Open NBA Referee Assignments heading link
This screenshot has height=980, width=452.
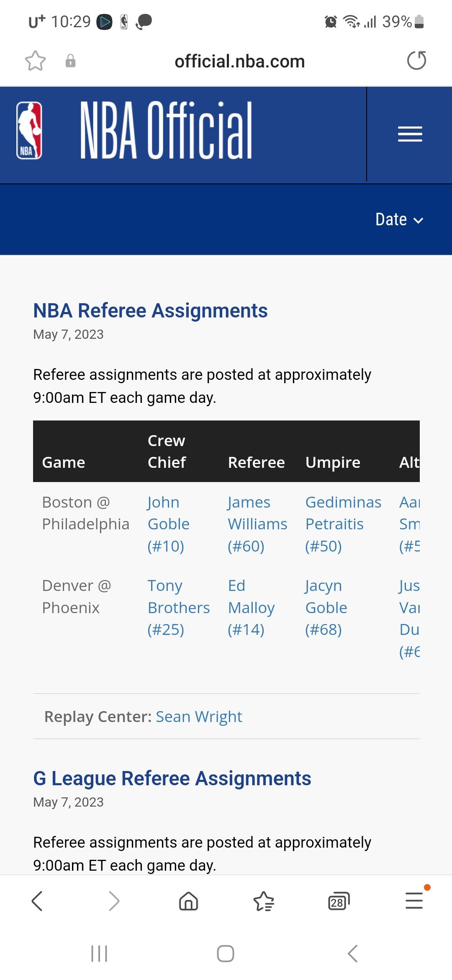coord(150,311)
